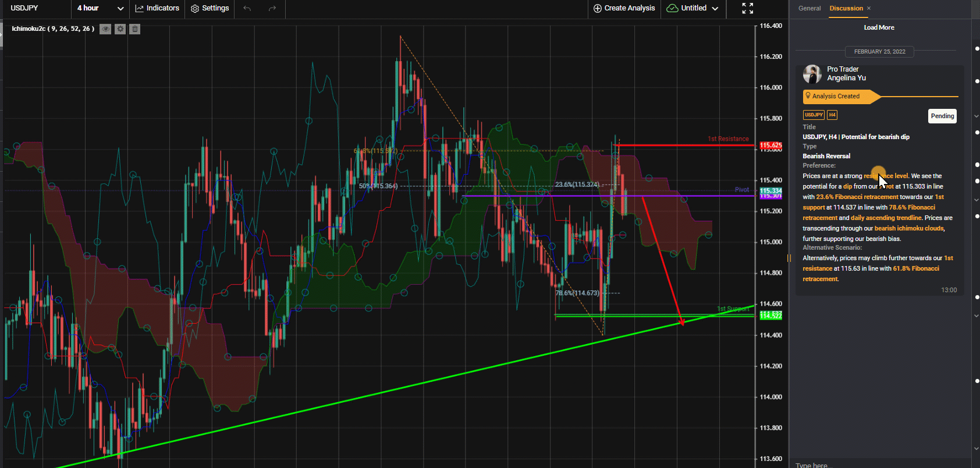
Task: Click the 50%(115.364) Fibonacci label
Action: pyautogui.click(x=378, y=186)
